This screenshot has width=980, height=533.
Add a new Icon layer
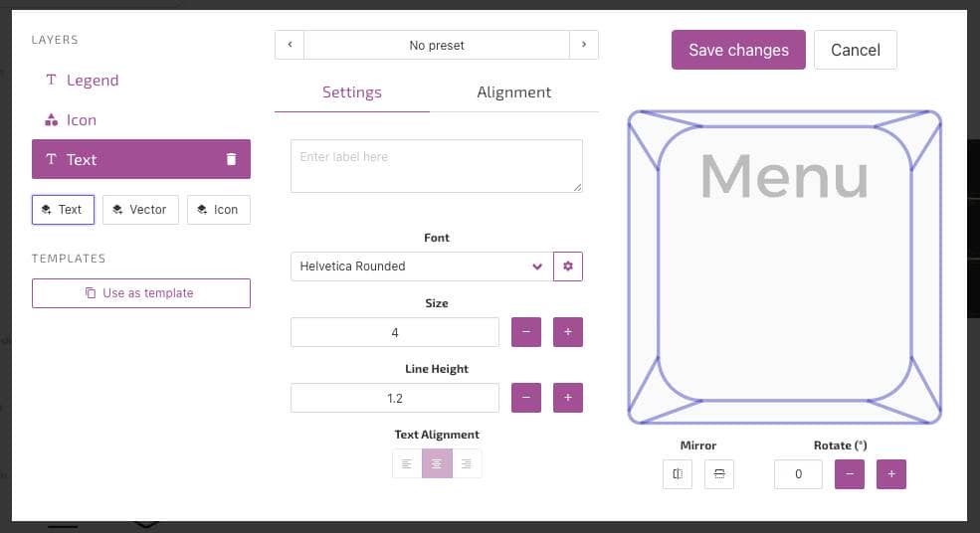coord(218,210)
